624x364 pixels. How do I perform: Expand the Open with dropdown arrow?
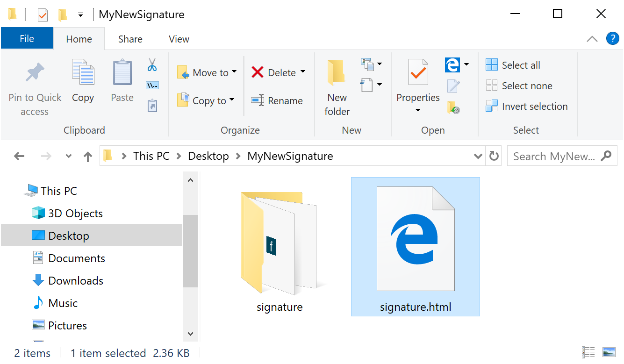coord(466,64)
